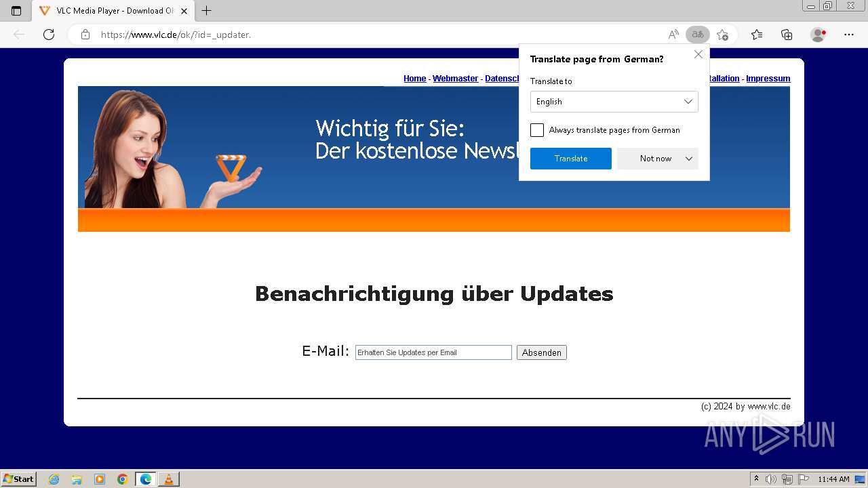Click the address bar URL
This screenshot has width=868, height=488.
(176, 35)
